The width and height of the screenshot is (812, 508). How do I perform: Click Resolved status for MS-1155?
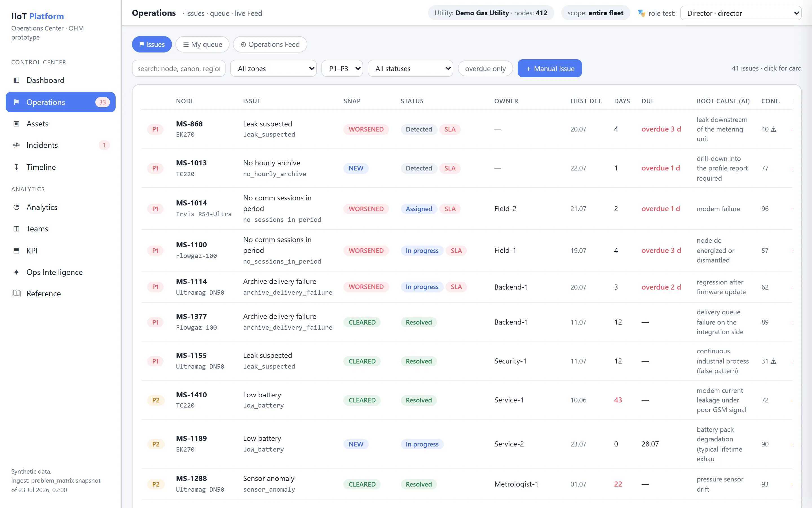click(418, 361)
